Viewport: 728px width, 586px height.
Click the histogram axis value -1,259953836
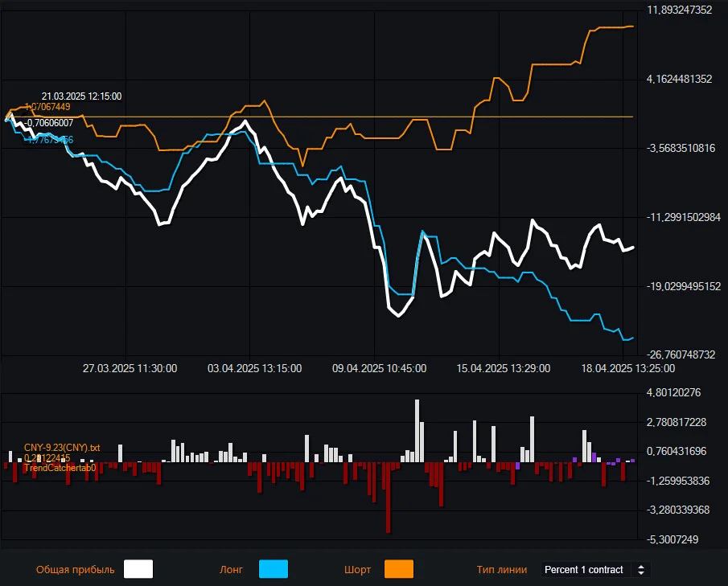point(678,481)
